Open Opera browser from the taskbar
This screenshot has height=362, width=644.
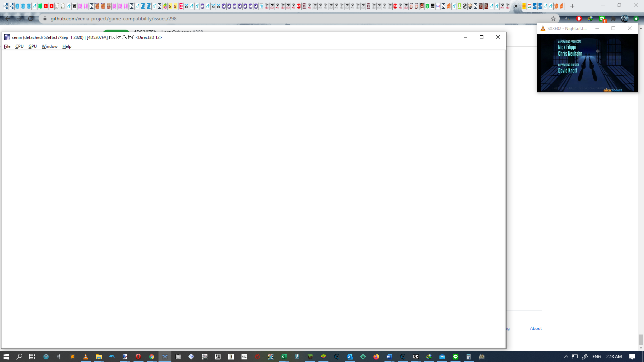point(139,357)
